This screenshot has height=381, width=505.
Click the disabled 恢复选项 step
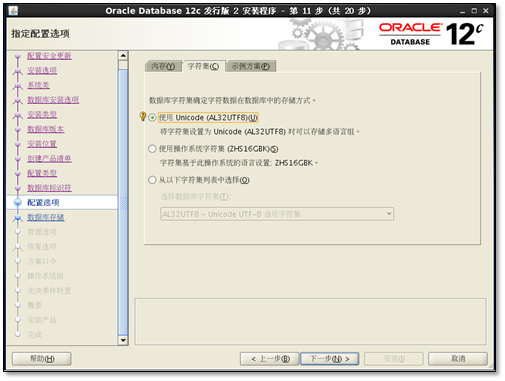pos(42,246)
